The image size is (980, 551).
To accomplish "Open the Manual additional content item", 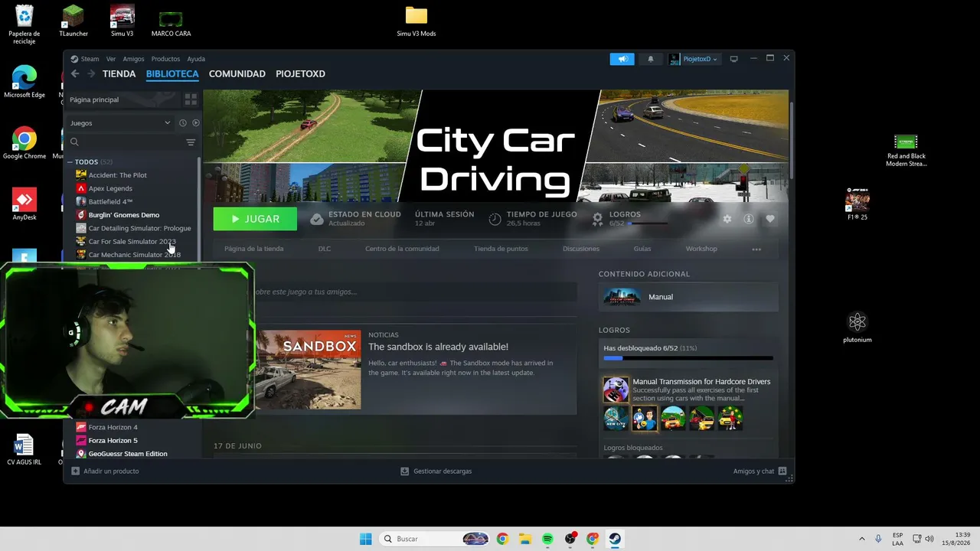I will (x=688, y=297).
